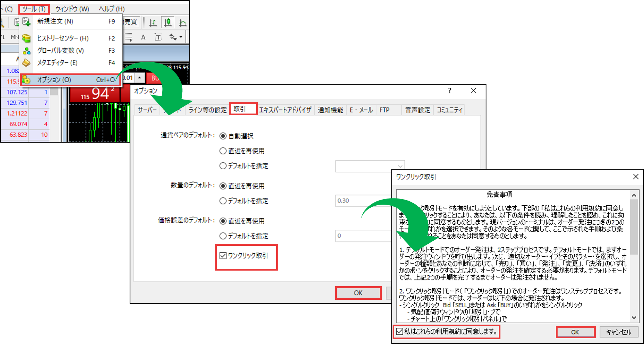Click the 69.074 quote in market watch
Viewport: 644px width, 344px height.
(18, 124)
